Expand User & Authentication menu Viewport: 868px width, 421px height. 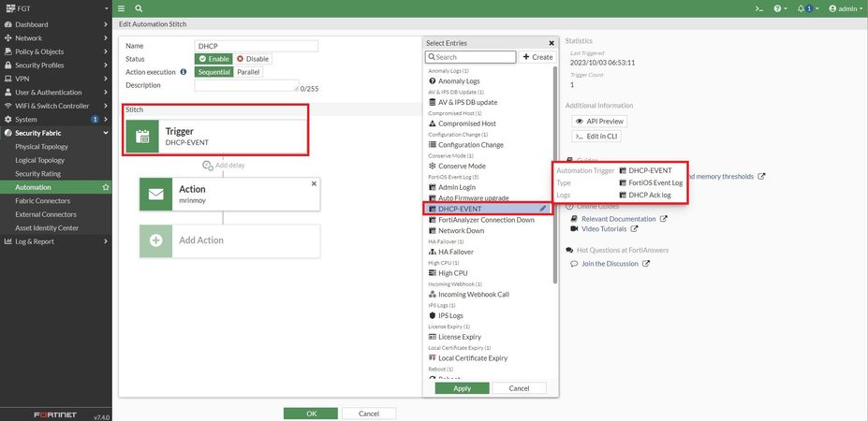click(56, 93)
